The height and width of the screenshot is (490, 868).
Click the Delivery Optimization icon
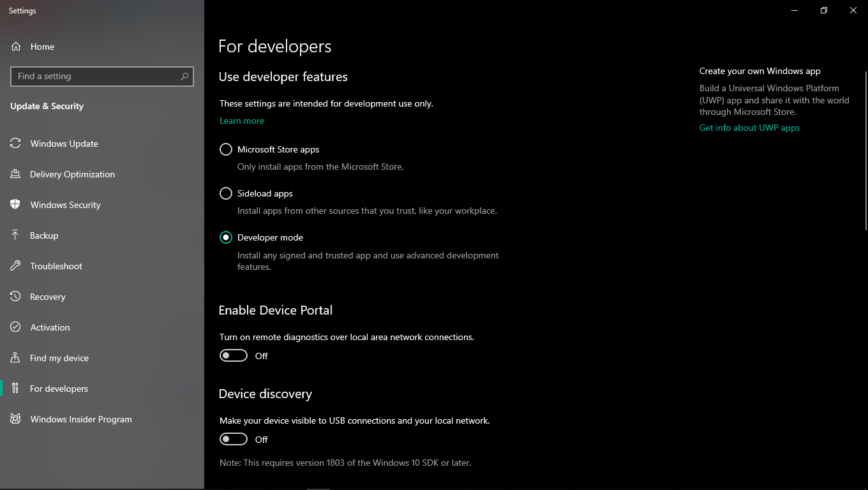pos(15,174)
